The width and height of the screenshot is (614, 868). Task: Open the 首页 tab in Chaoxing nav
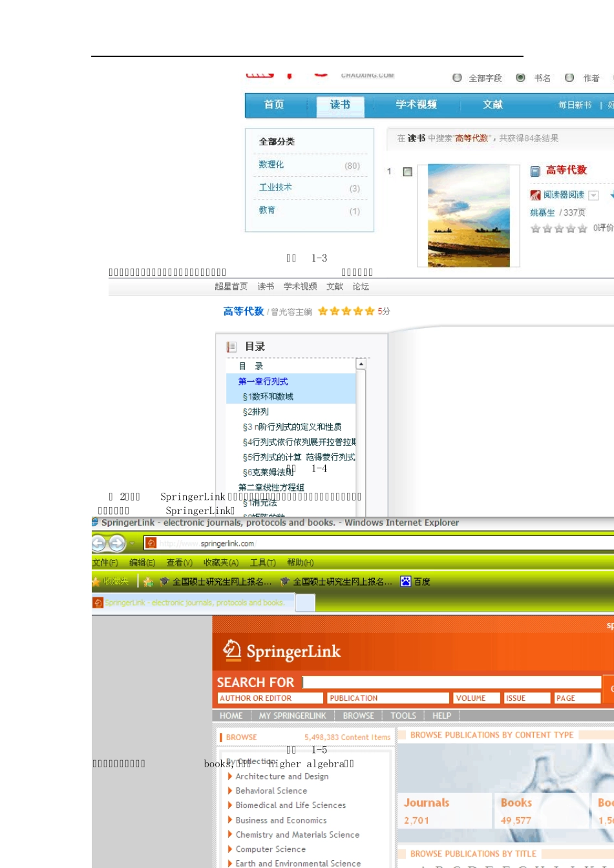point(274,105)
